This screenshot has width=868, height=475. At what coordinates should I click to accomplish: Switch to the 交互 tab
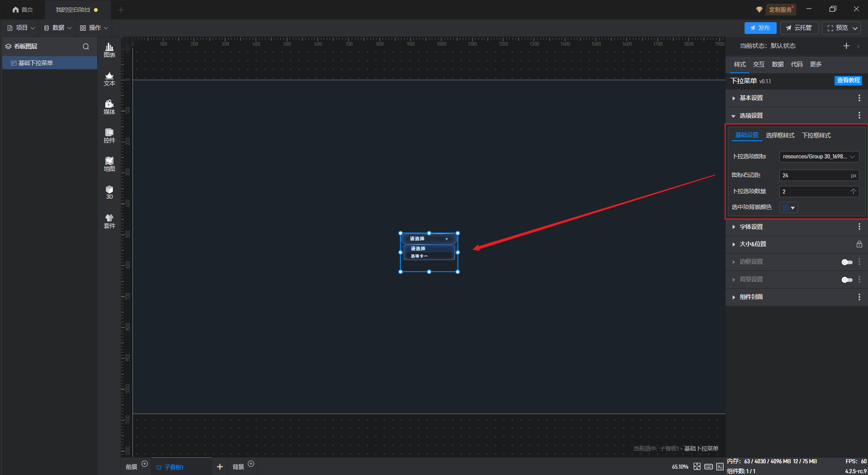pyautogui.click(x=759, y=64)
